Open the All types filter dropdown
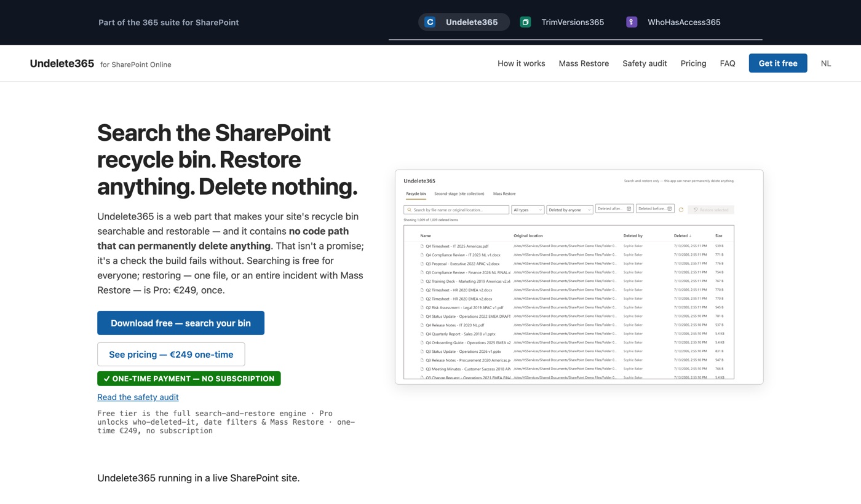The image size is (861, 504). [528, 210]
